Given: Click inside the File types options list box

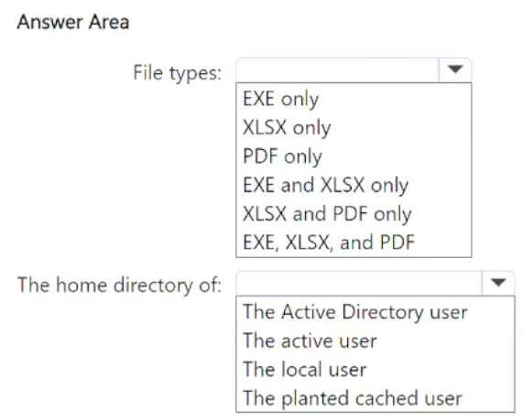Looking at the screenshot, I should pos(354,170).
